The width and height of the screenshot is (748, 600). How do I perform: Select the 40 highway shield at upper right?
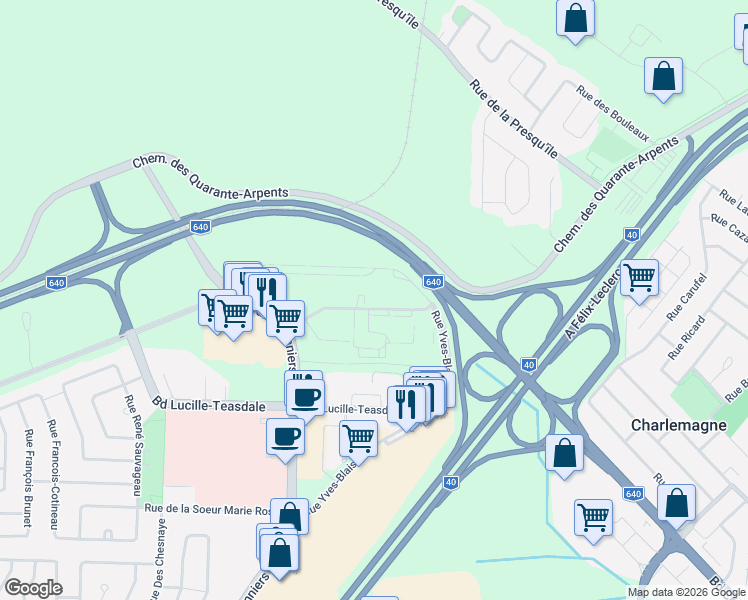point(632,235)
